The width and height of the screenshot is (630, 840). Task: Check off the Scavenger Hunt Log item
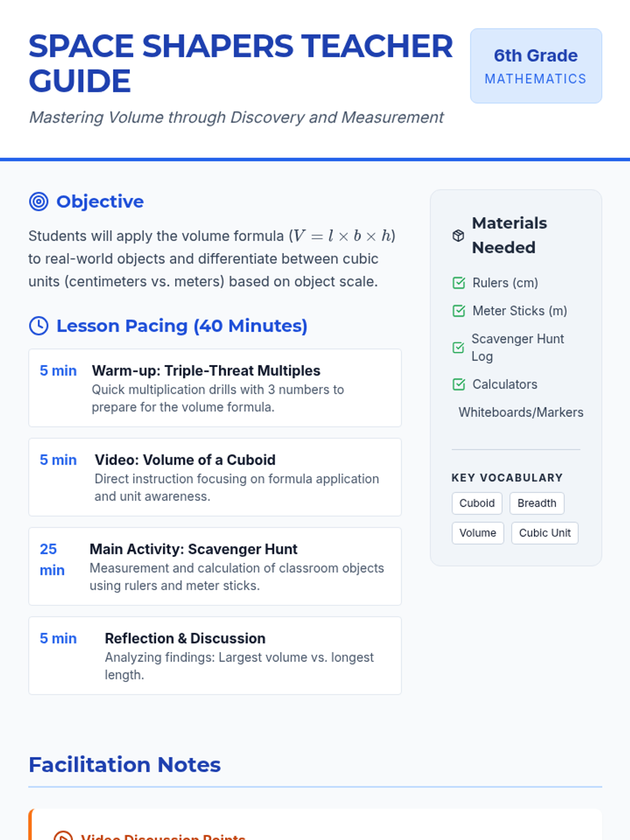click(458, 348)
